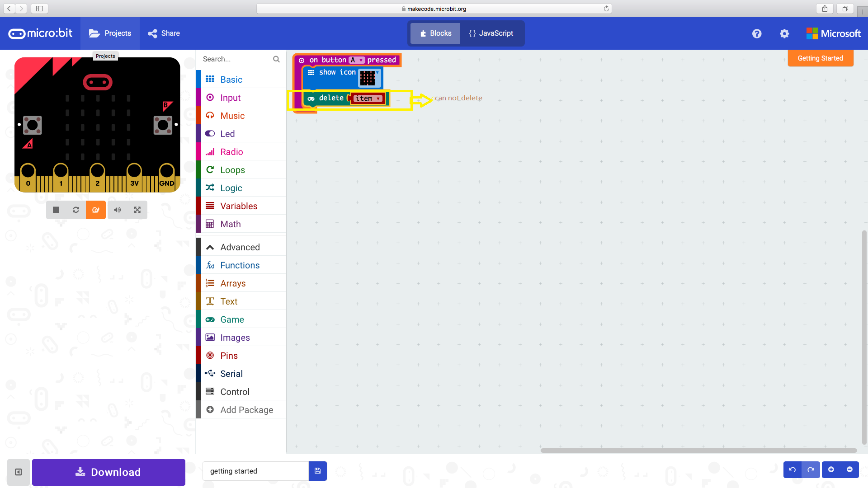Open the Game blocks category
The height and width of the screenshot is (488, 868).
pos(241,319)
